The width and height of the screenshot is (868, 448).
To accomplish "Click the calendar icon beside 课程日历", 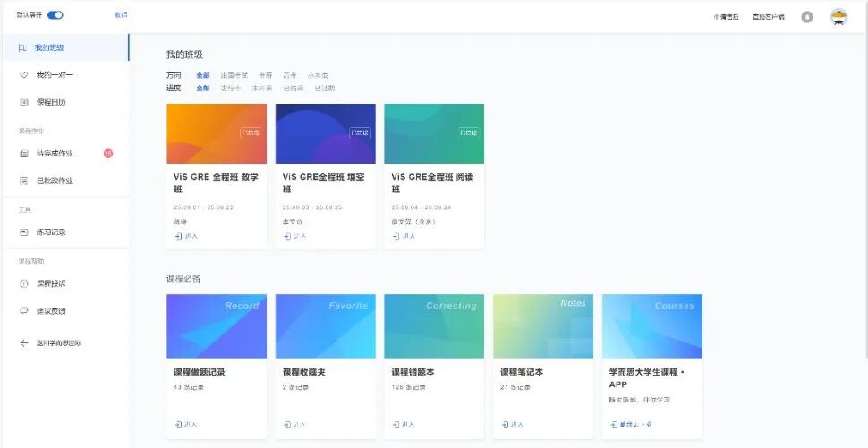I will 24,102.
